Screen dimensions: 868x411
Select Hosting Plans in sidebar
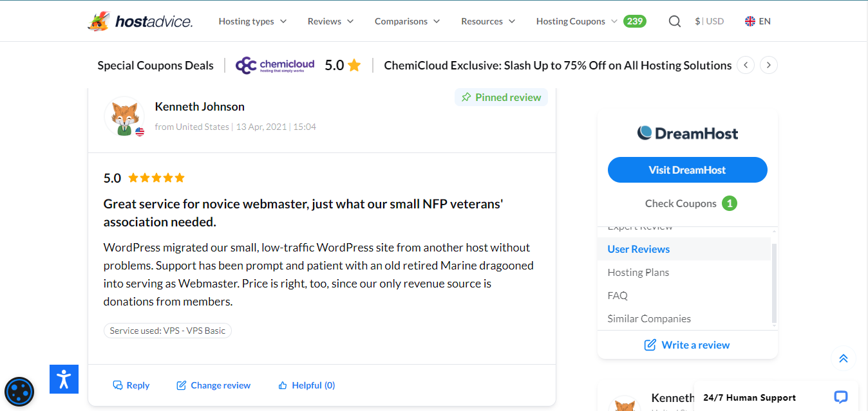tap(638, 272)
